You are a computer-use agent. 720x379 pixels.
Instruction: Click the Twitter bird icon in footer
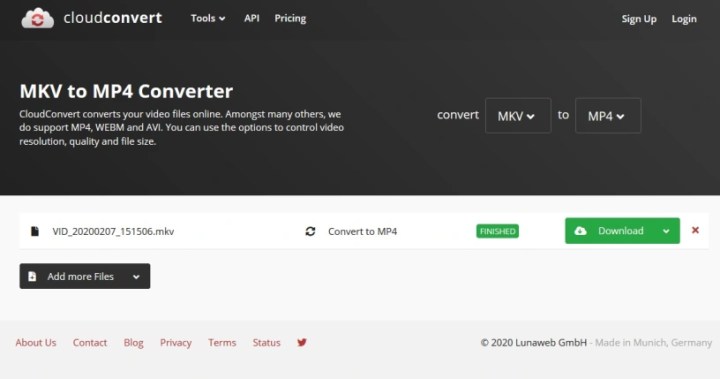(302, 342)
